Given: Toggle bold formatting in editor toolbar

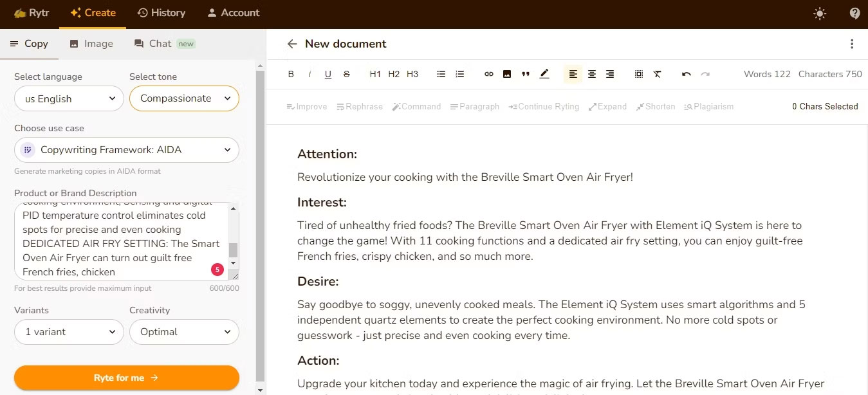Looking at the screenshot, I should coord(291,74).
